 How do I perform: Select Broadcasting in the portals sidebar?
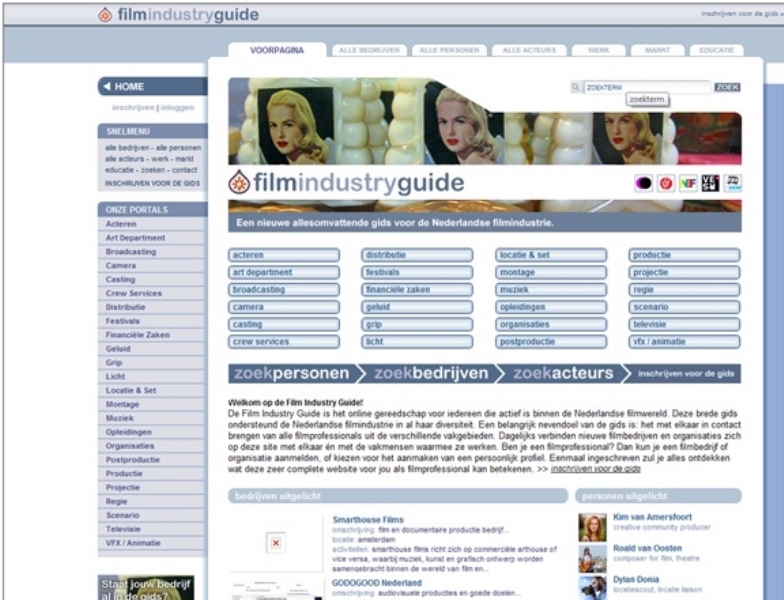pos(131,252)
